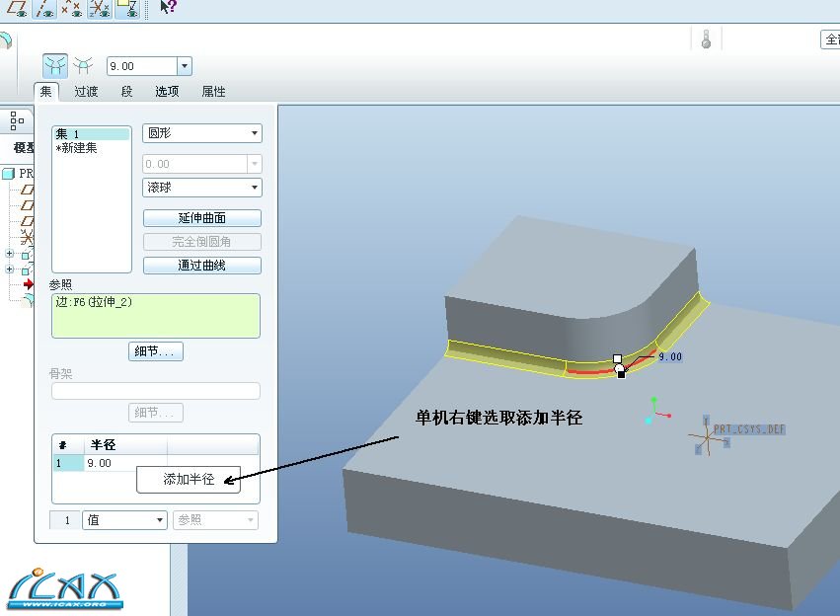Click the 9.00 dimension in viewport
Screen dimensions: 840x616
(669, 356)
